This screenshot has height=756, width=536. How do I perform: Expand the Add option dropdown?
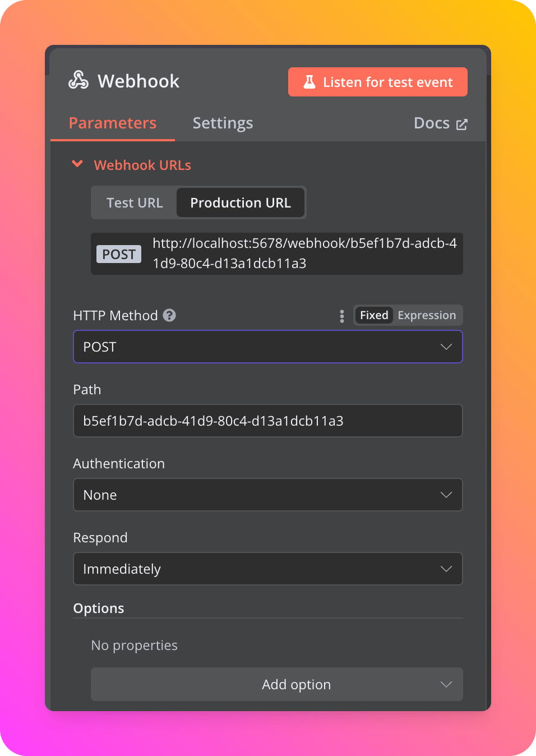pos(277,684)
